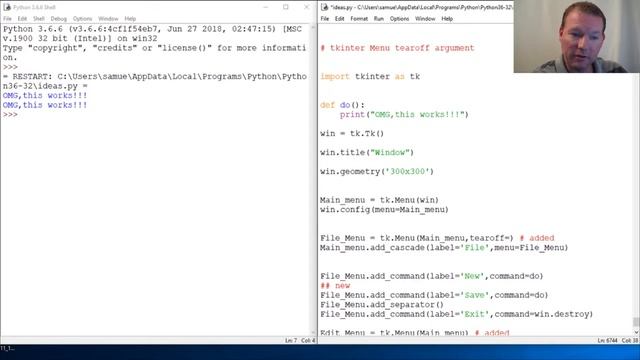
Task: Open Shell menu in Python Shell window
Action: (39, 19)
